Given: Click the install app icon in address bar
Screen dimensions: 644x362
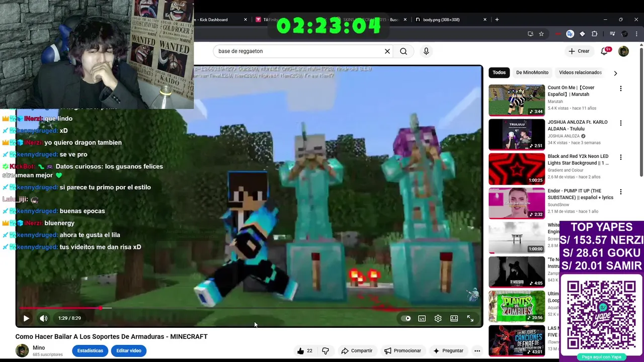Looking at the screenshot, I should click(x=530, y=34).
